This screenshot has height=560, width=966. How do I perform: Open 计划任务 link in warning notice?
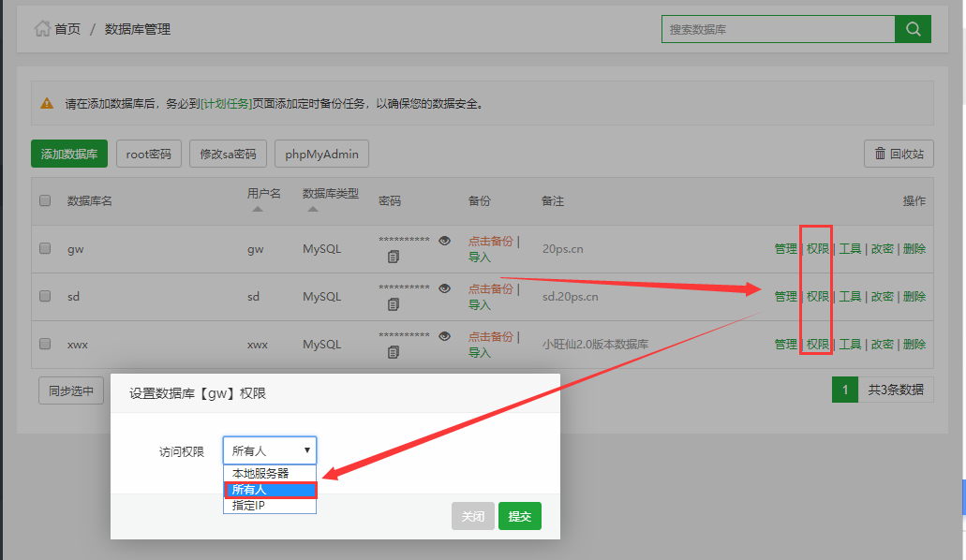click(226, 104)
